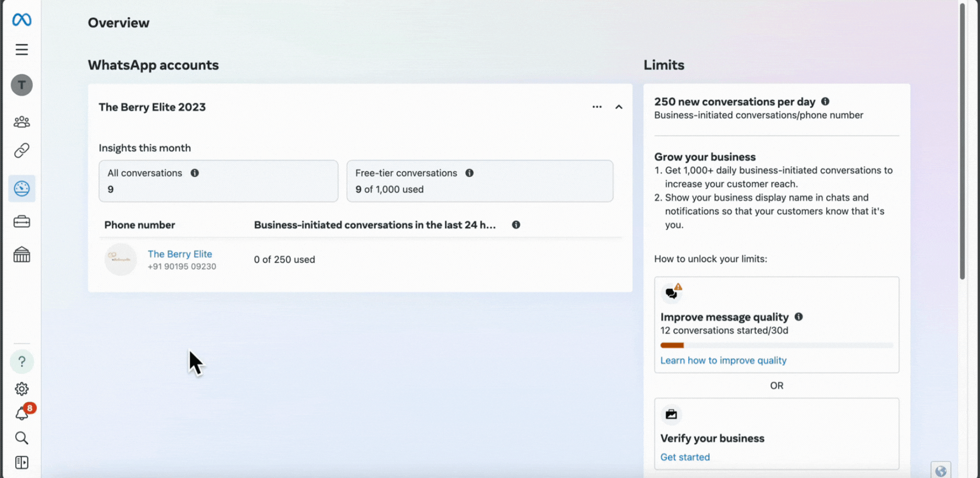Open the bank building sidebar icon
Viewport: 980px width, 478px height.
click(21, 254)
